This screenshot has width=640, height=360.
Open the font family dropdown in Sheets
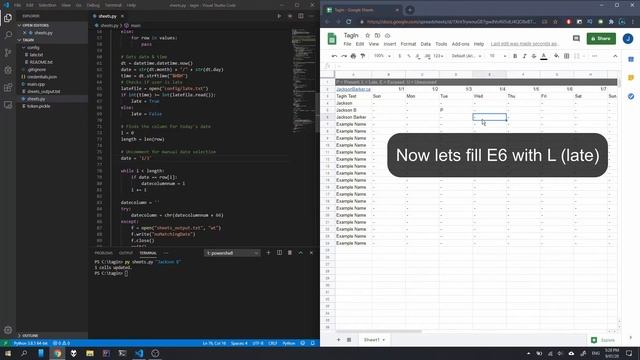[x=467, y=56]
